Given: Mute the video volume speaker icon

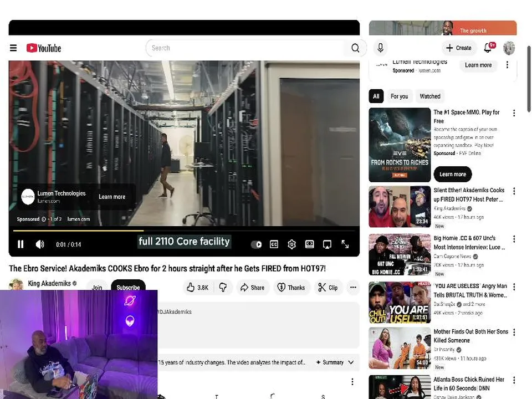Looking at the screenshot, I should tap(40, 244).
